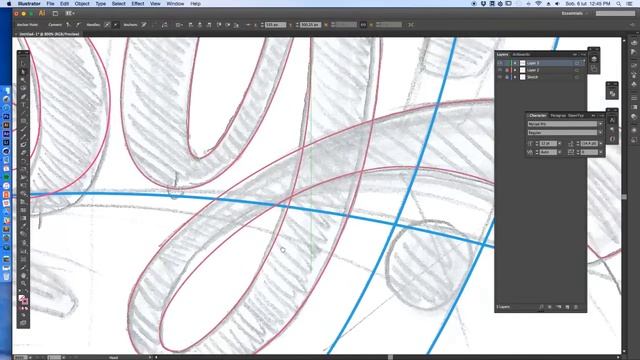Select the Gradient tool
640x360 pixels.
pyautogui.click(x=23, y=218)
